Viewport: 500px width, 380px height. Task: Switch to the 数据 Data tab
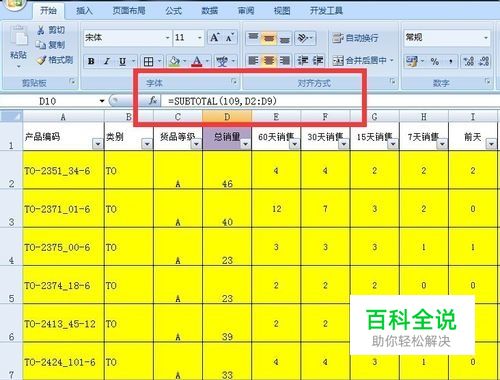point(210,11)
